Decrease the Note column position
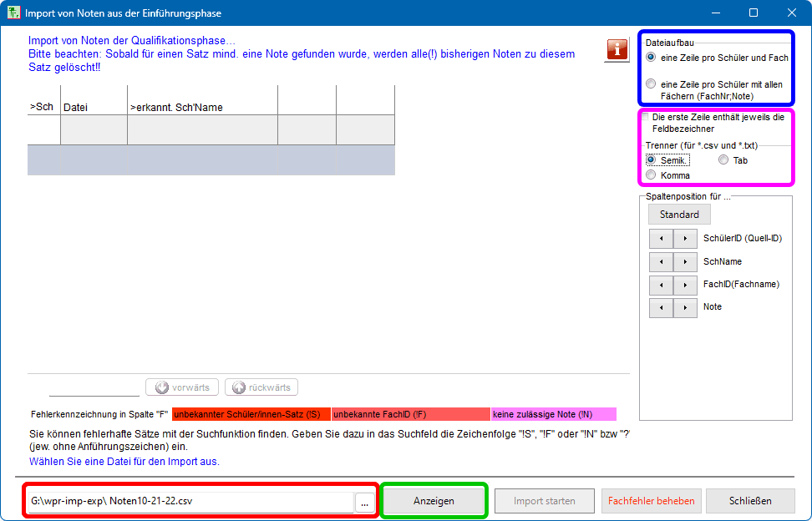This screenshot has width=812, height=521. coord(661,307)
